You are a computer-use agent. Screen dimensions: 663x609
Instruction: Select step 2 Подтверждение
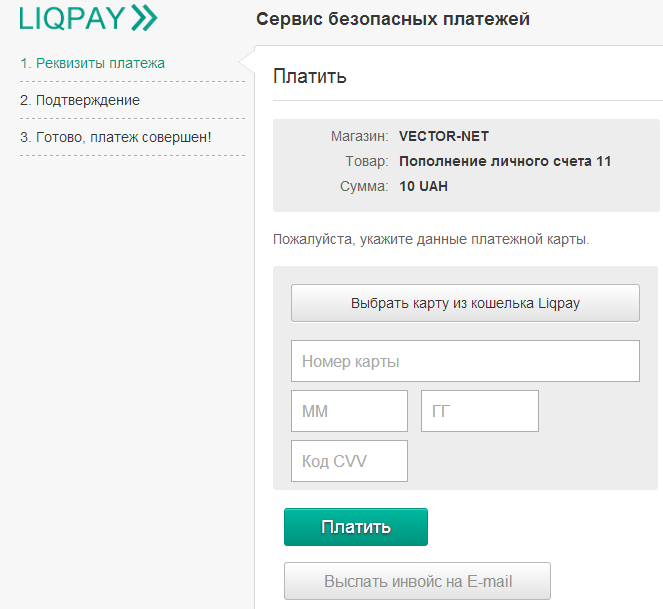click(x=80, y=100)
